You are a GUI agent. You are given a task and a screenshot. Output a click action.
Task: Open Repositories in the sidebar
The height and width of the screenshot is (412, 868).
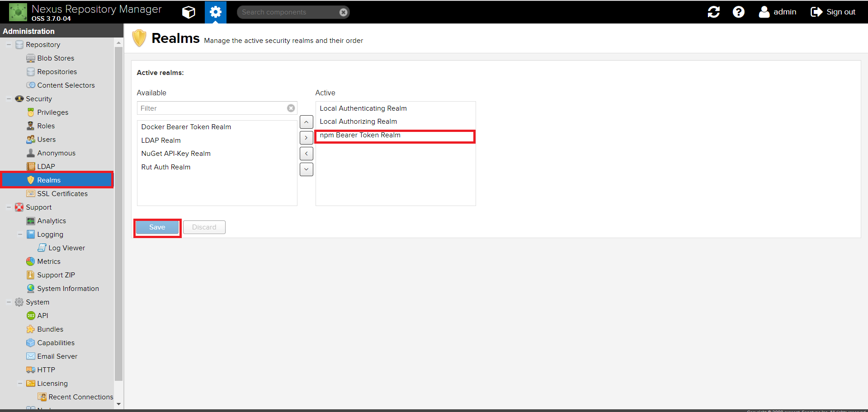pos(57,72)
